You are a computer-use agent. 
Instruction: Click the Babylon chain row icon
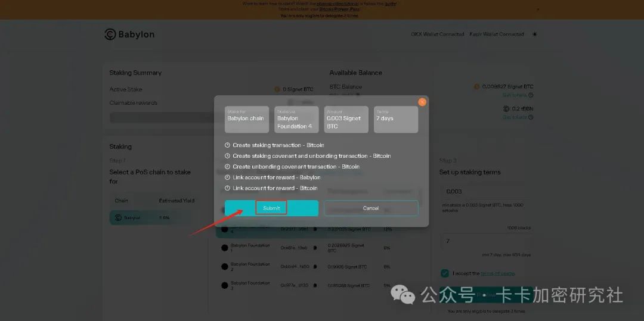[118, 218]
